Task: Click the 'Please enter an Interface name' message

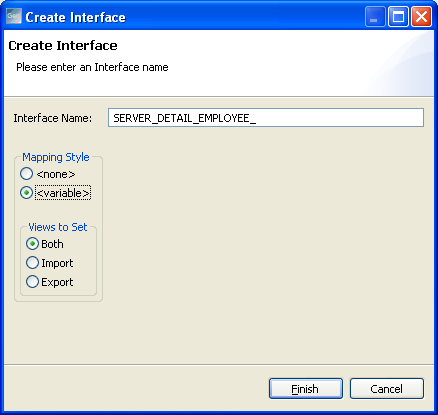Action: click(x=92, y=67)
